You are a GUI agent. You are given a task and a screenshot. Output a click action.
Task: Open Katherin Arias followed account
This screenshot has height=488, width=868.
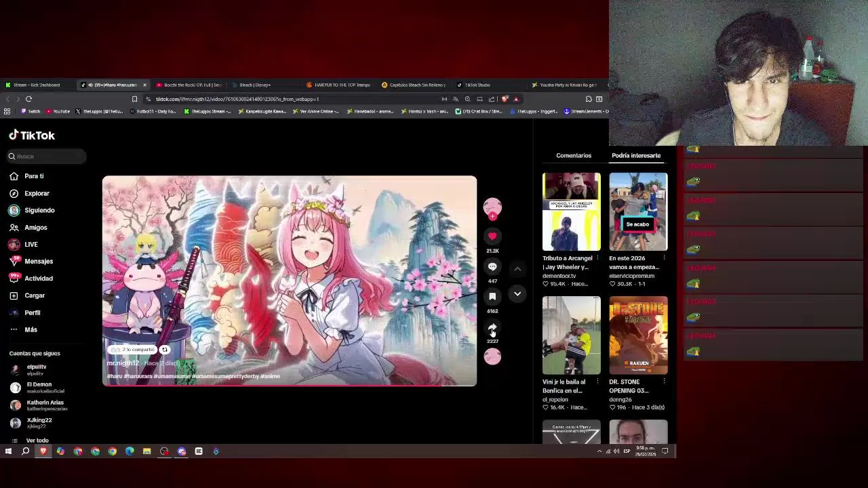[x=37, y=405]
